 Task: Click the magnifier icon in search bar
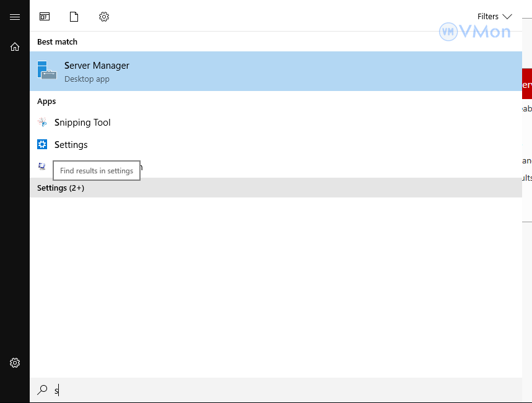pos(42,390)
